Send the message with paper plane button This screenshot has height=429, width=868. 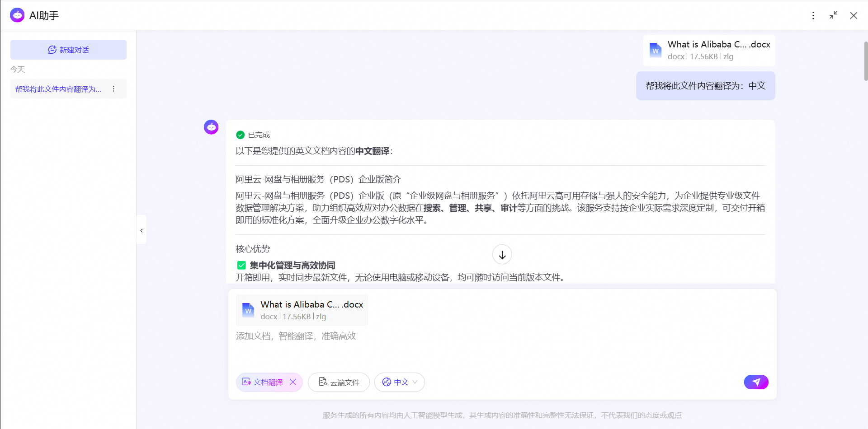click(x=756, y=382)
